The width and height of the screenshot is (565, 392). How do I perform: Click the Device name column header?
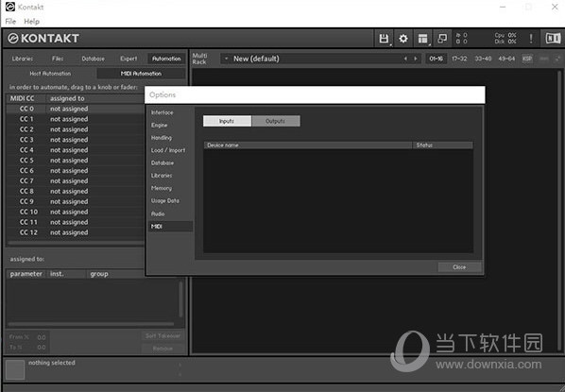[308, 145]
